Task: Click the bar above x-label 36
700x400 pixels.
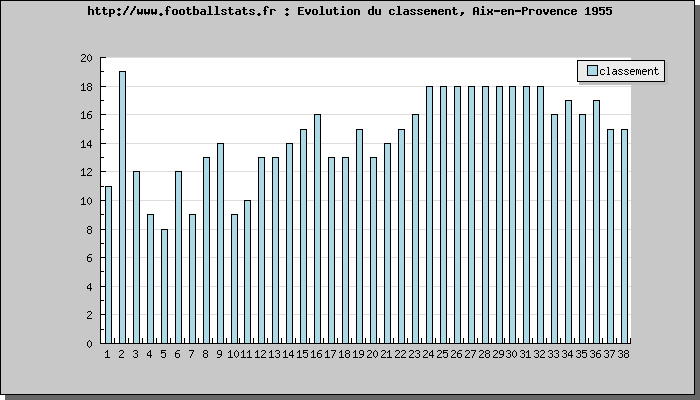Action: point(596,222)
